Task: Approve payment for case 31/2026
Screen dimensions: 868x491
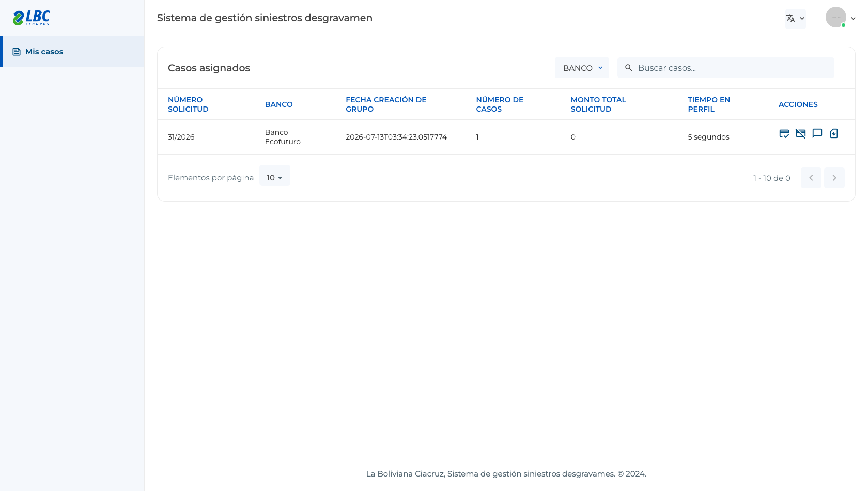Action: [784, 134]
